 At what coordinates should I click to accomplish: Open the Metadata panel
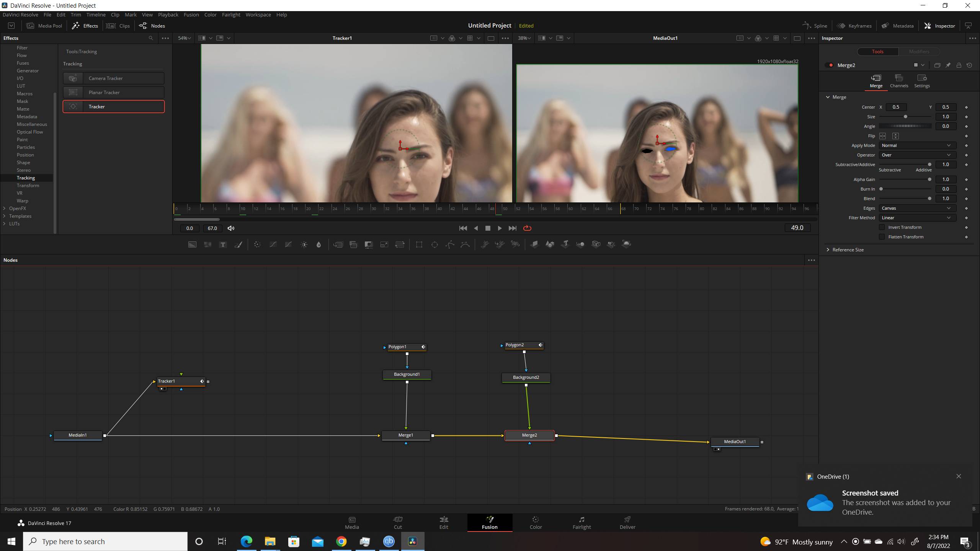pyautogui.click(x=898, y=26)
